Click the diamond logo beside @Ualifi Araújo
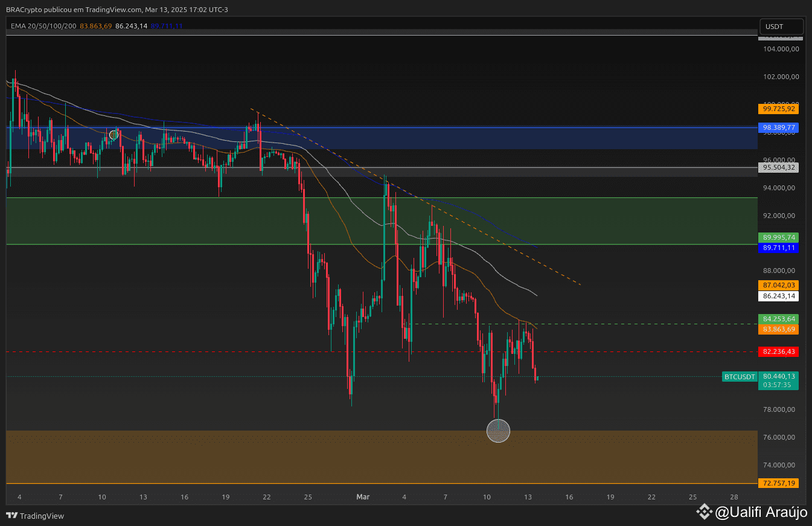 coord(704,512)
